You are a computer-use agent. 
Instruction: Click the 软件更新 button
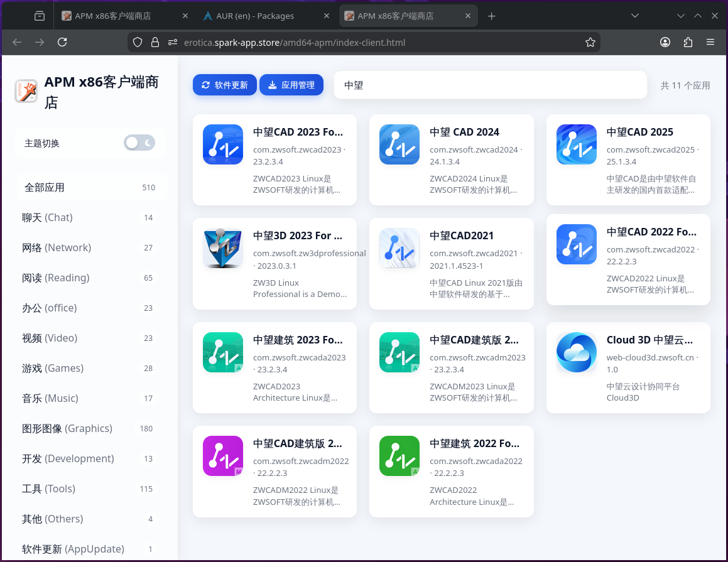[225, 85]
